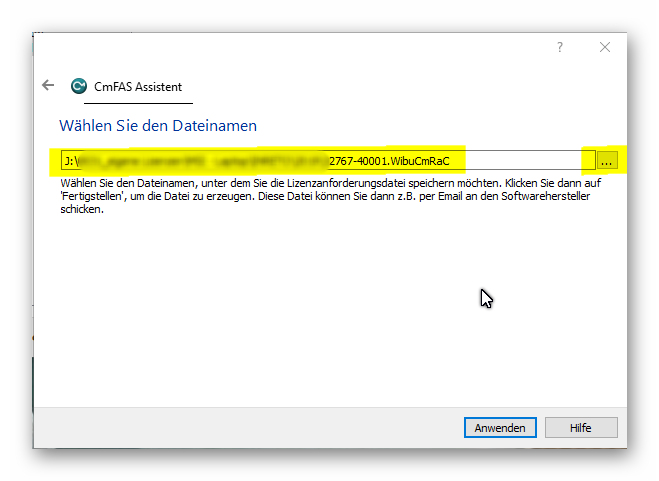This screenshot has width=659, height=481.
Task: Place cursor at the J:\ drive letter
Action: pyautogui.click(x=69, y=160)
